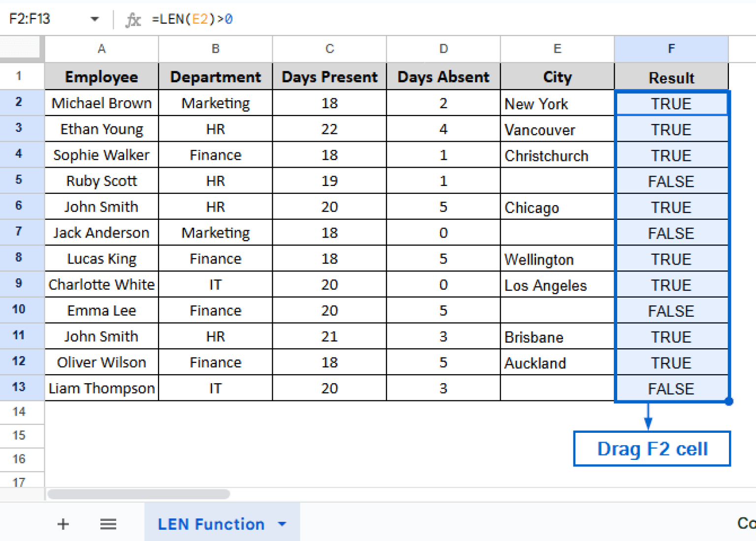This screenshot has height=541, width=756.
Task: Expand the Name Box dropdown arrow
Action: click(94, 19)
